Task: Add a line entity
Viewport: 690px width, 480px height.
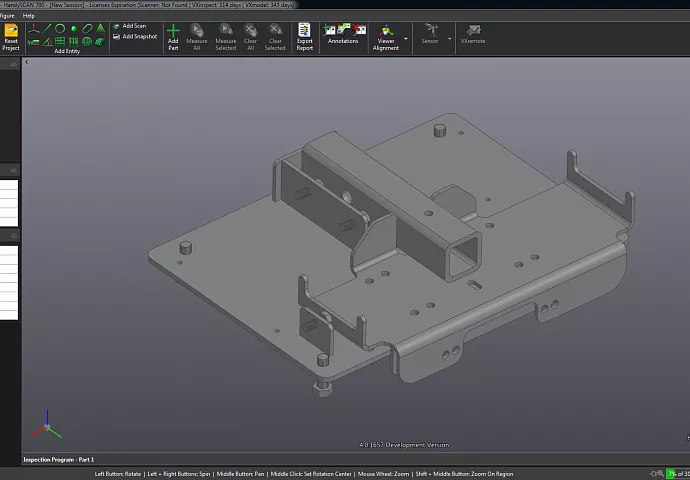Action: tap(47, 29)
